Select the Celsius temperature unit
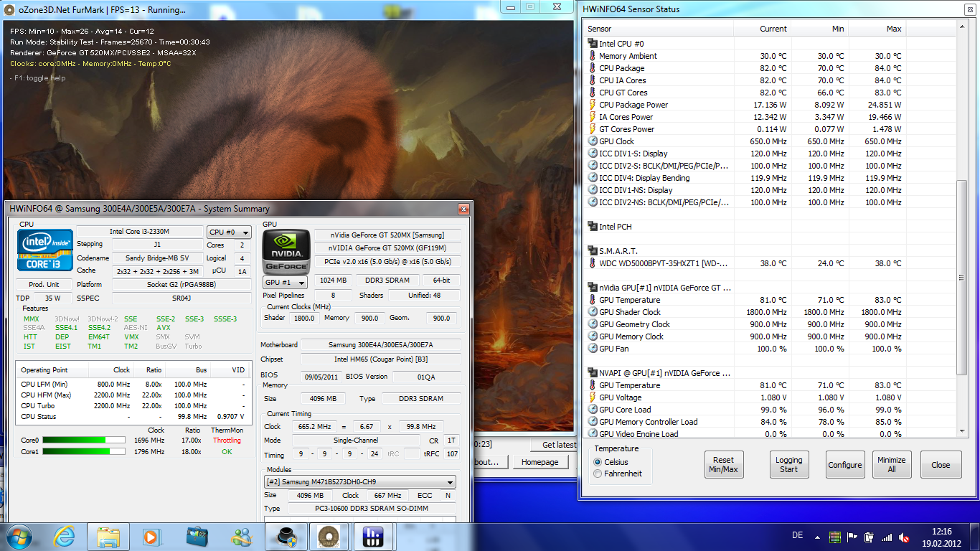This screenshot has height=551, width=980. [x=598, y=462]
